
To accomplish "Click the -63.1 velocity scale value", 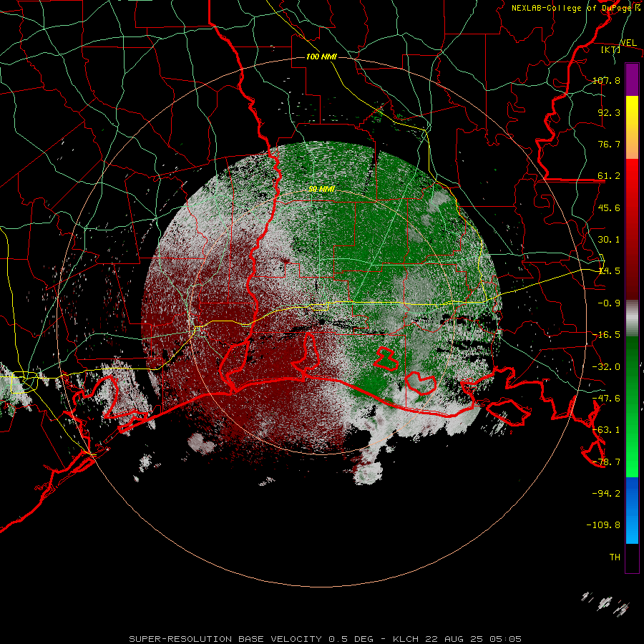I will 606,430.
